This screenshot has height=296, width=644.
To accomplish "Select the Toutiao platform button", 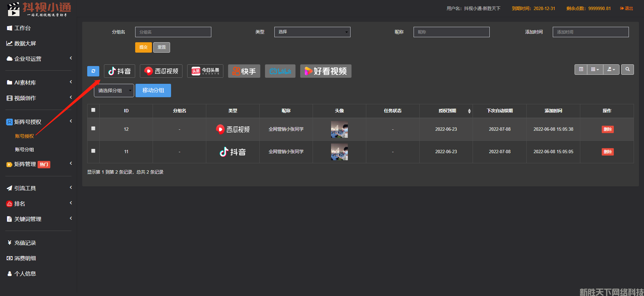I will point(205,71).
